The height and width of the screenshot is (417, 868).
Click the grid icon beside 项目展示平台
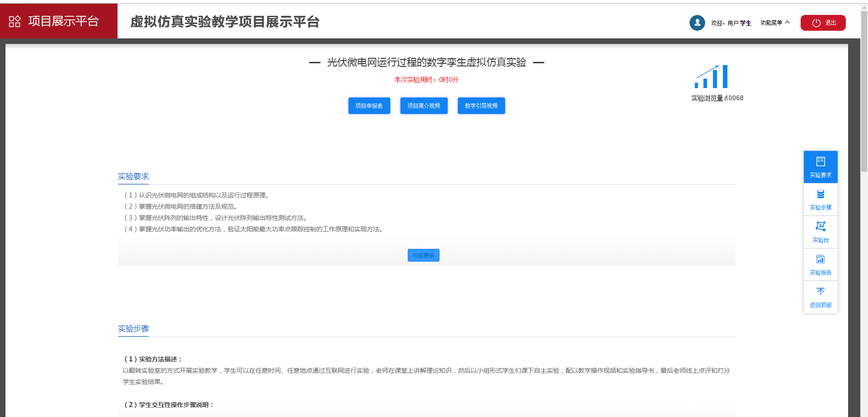(15, 21)
